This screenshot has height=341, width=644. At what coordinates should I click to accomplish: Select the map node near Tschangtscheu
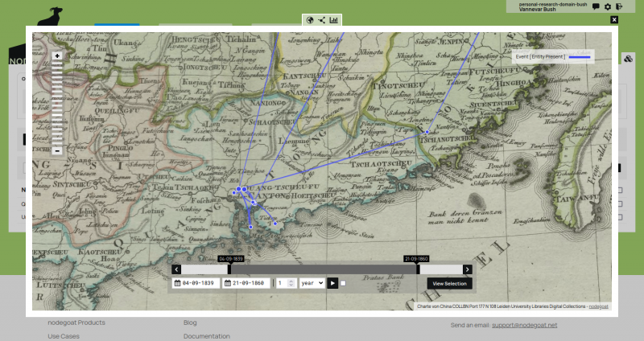click(x=427, y=132)
